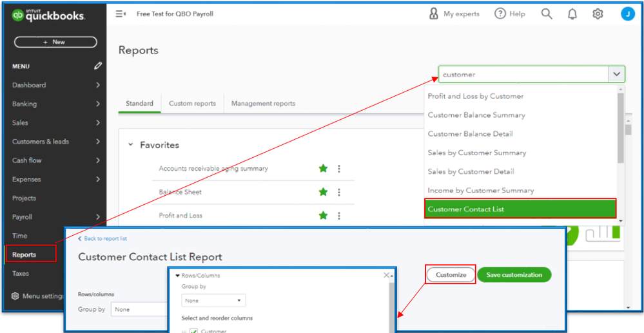
Task: Open the Balance Sheet report
Action: tap(181, 192)
